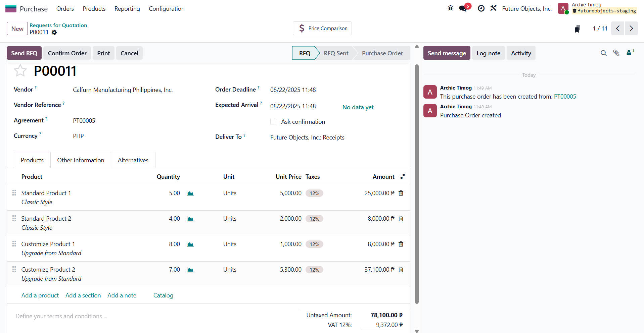Switch to the Alternatives tab
644x333 pixels.
pos(133,160)
